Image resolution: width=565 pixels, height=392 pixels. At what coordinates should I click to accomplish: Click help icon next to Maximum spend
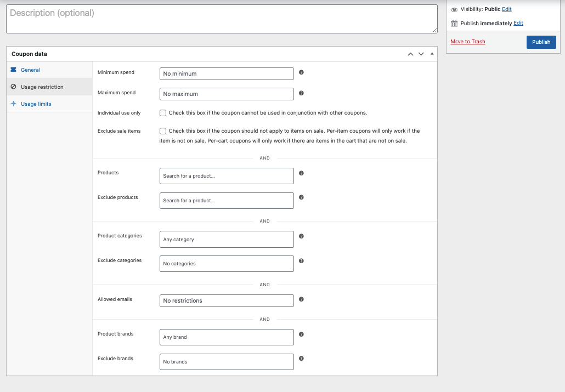click(x=301, y=93)
